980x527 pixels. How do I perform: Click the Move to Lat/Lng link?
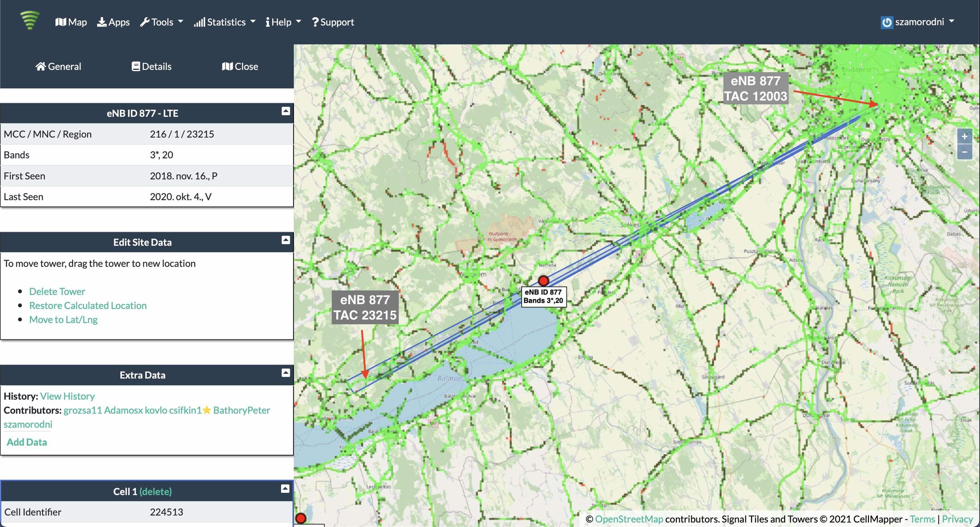coord(63,320)
